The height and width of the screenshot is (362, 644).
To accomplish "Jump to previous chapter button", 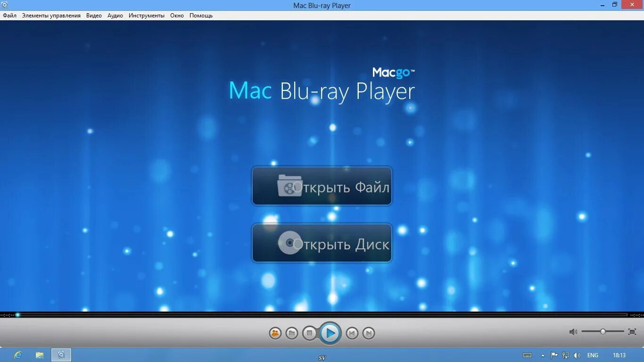I will 352,333.
